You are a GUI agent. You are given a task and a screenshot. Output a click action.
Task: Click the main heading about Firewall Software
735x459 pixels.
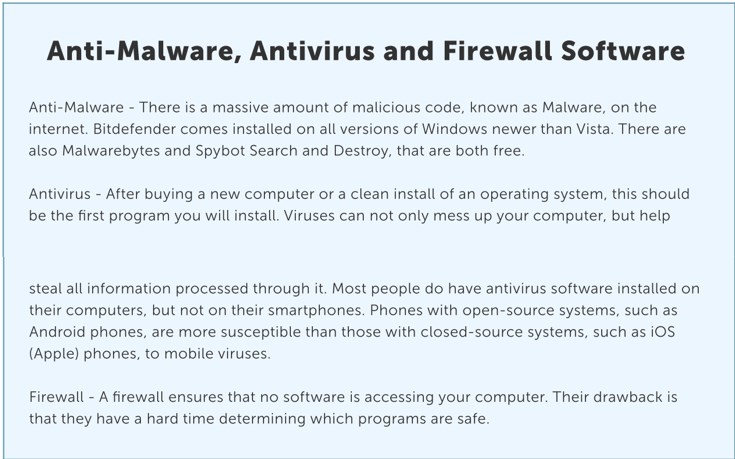366,51
